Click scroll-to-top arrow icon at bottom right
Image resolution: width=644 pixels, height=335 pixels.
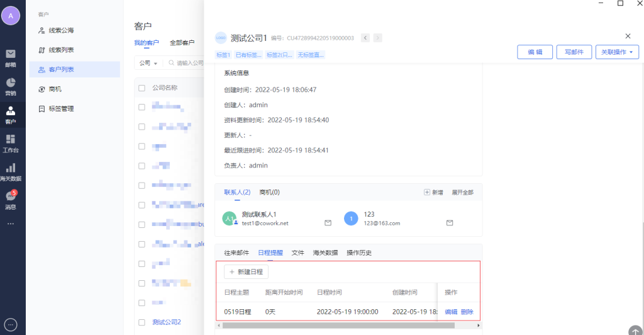pyautogui.click(x=635, y=329)
